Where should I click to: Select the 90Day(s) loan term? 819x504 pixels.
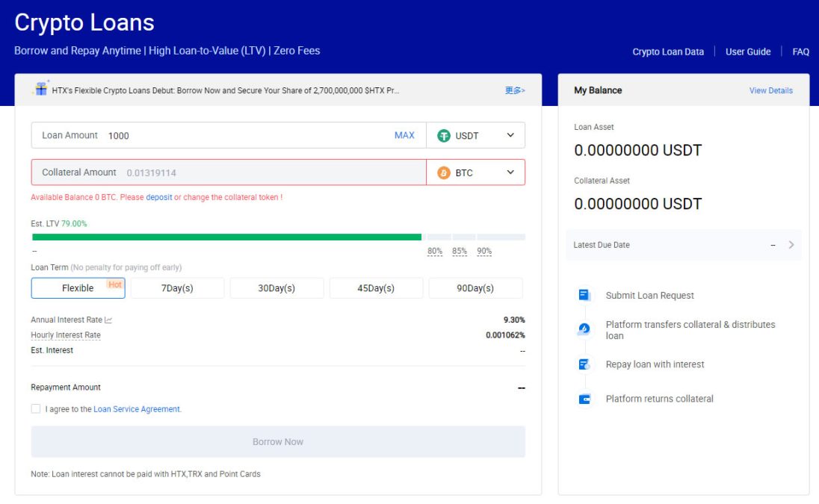(x=475, y=288)
